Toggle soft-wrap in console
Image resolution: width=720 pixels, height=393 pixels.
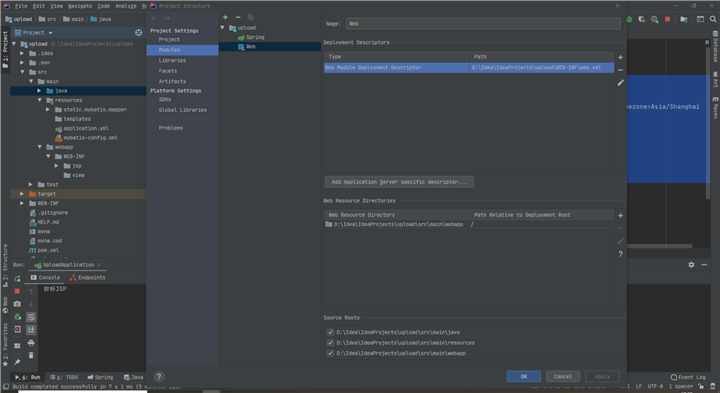coord(31,317)
